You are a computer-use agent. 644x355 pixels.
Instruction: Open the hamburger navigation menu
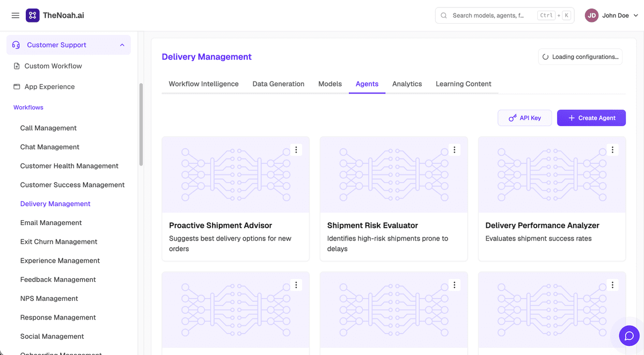point(16,16)
